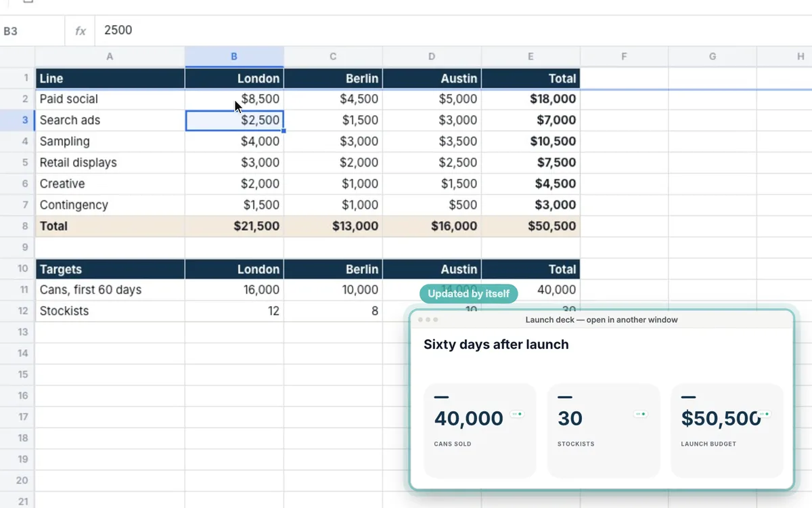Click the "Contingency" cell
Viewport: 812px width, 508px height.
110,205
